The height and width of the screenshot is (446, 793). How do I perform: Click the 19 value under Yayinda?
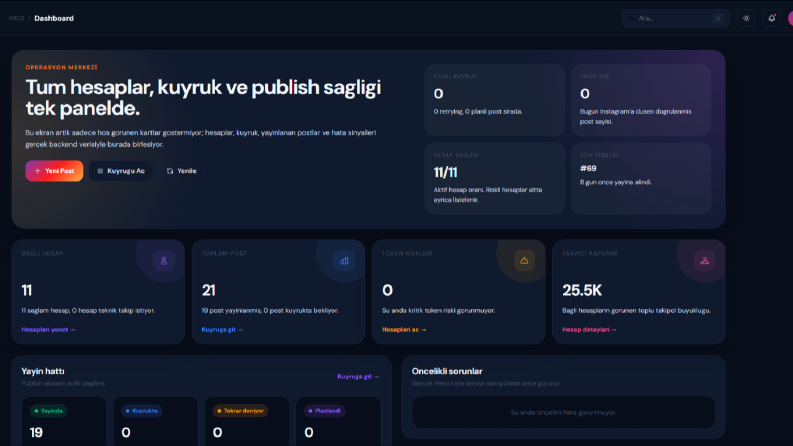coord(36,432)
